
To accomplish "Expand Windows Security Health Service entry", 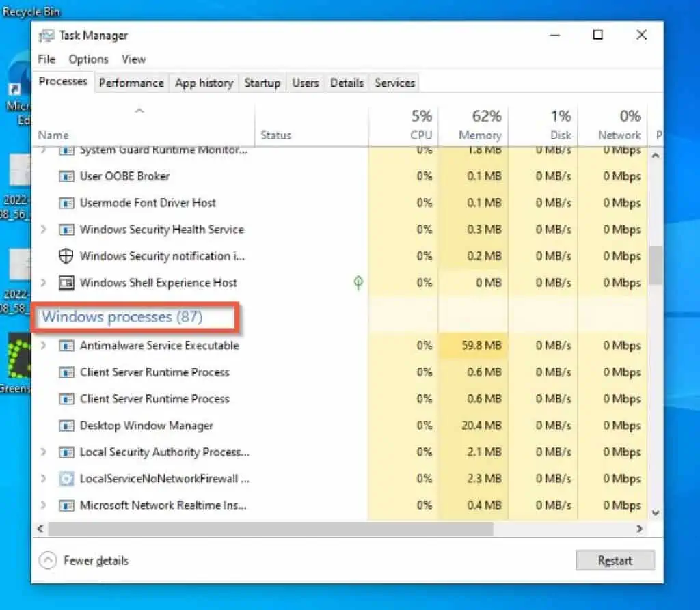I will tap(44, 230).
